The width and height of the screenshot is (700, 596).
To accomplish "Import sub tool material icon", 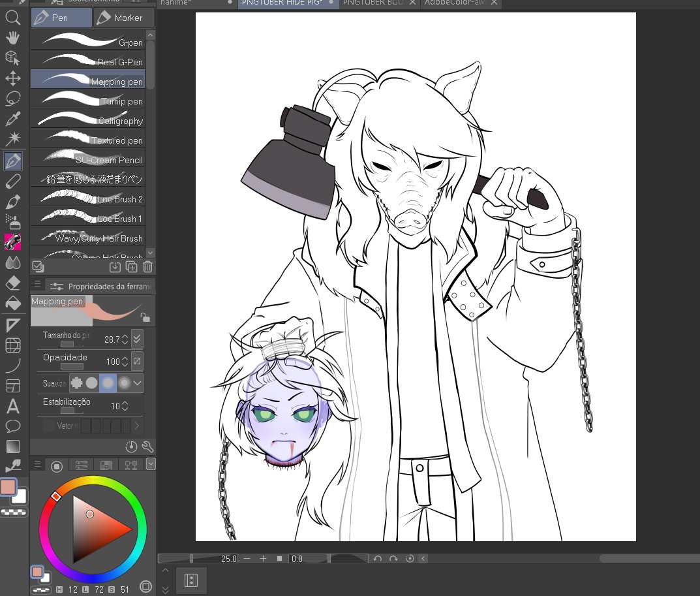I will point(115,267).
